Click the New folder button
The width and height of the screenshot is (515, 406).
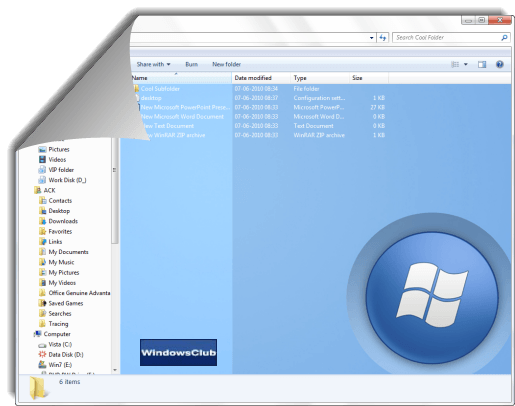coord(226,64)
